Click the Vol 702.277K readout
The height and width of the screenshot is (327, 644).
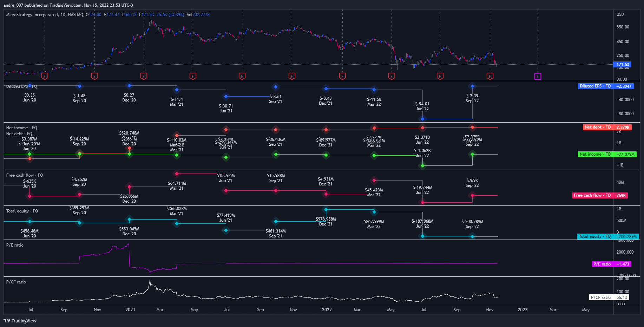point(198,15)
